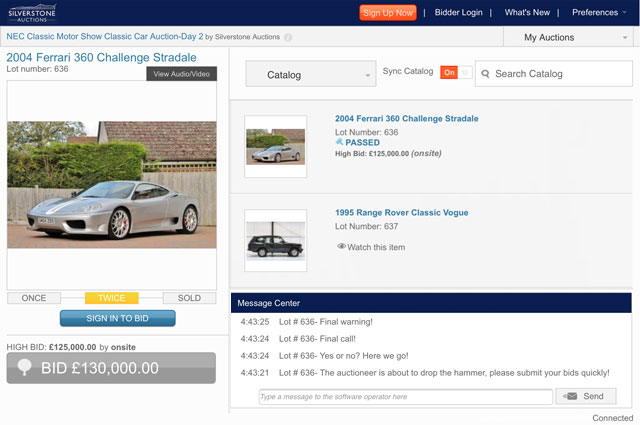The width and height of the screenshot is (640, 425).
Task: Click the Silverstone Auctions logo
Action: 32,13
